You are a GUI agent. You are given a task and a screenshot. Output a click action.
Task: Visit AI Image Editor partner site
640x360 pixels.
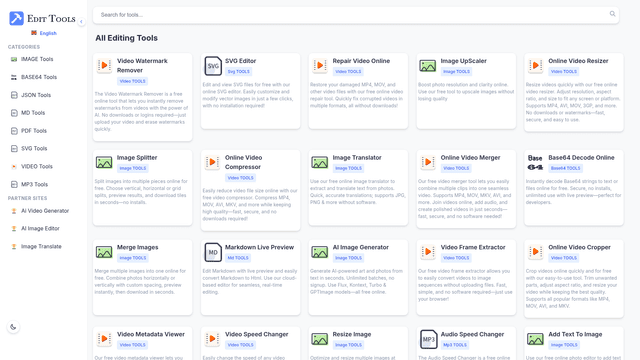pyautogui.click(x=40, y=229)
